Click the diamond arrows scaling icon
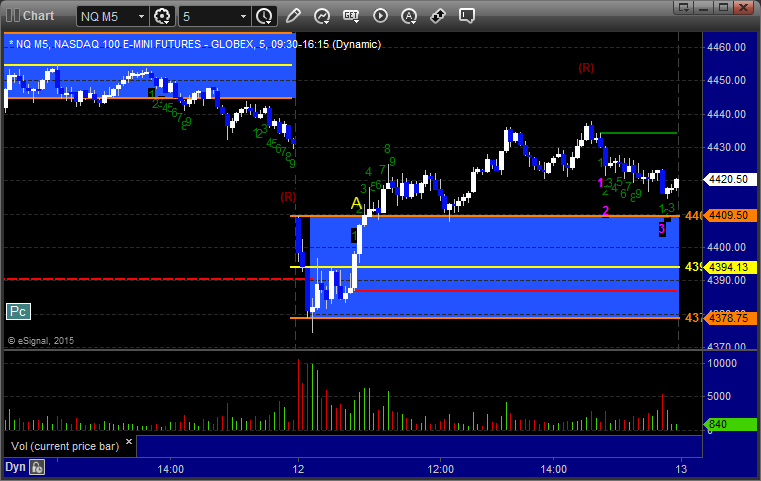 438,16
